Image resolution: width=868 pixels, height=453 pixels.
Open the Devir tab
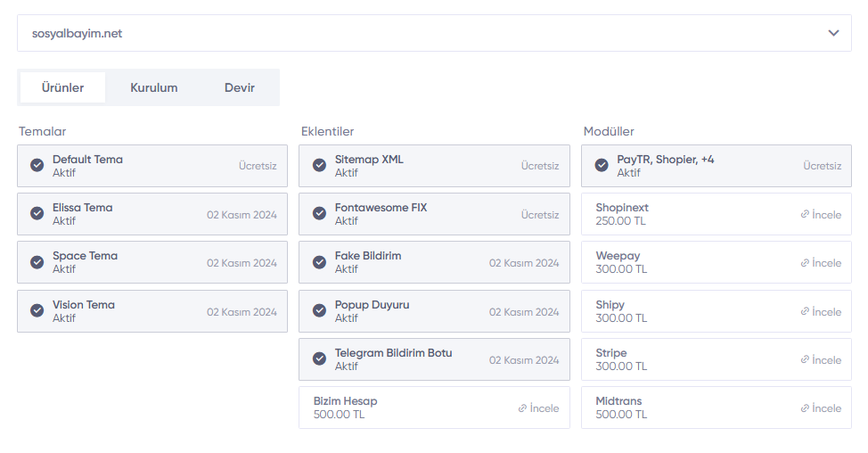coord(239,87)
